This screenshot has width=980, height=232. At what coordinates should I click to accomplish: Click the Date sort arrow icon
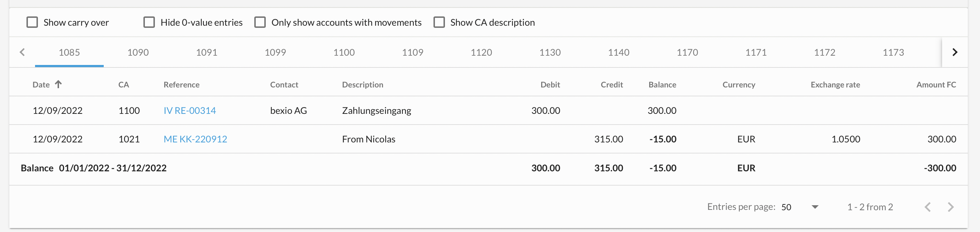(x=58, y=84)
